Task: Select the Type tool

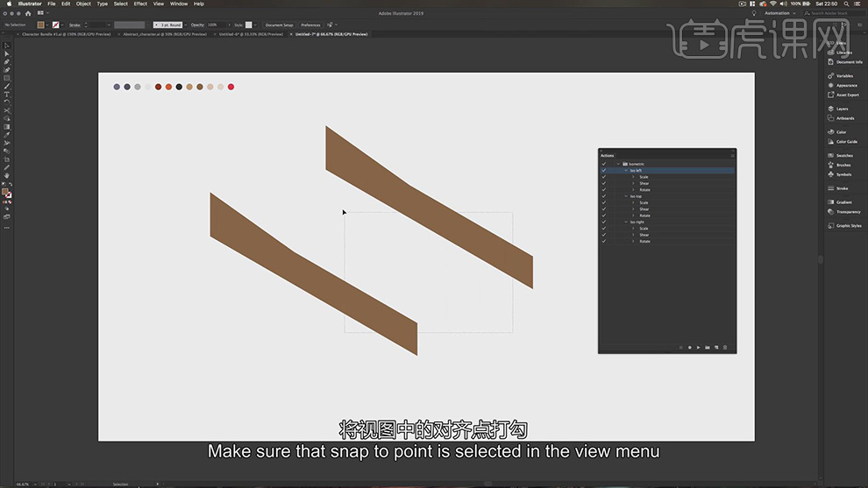Action: click(7, 94)
